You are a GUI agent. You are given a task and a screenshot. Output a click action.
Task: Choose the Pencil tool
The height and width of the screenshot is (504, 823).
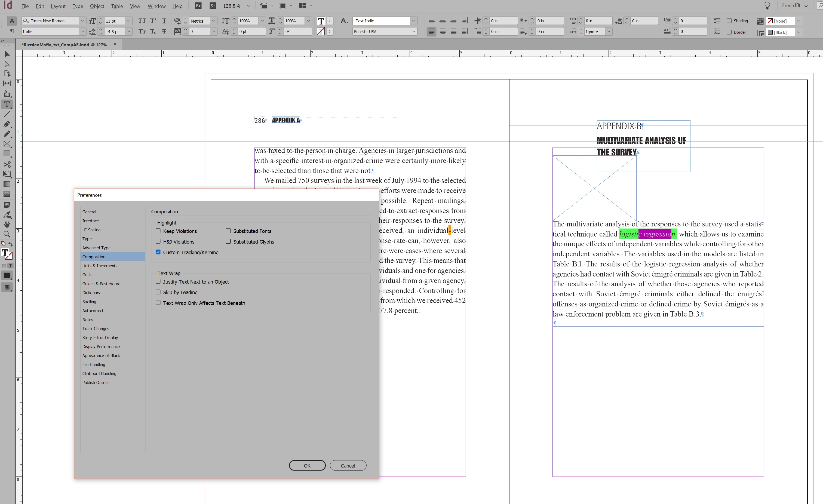7,134
